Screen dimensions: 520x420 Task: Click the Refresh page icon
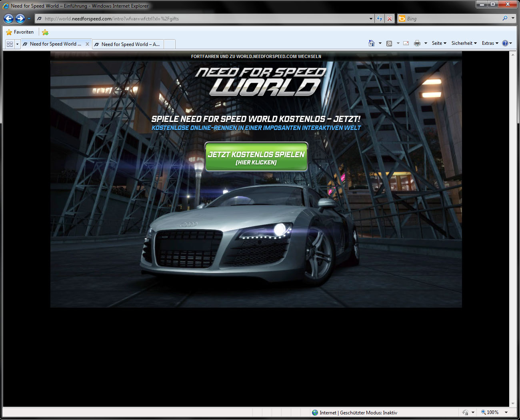[380, 18]
